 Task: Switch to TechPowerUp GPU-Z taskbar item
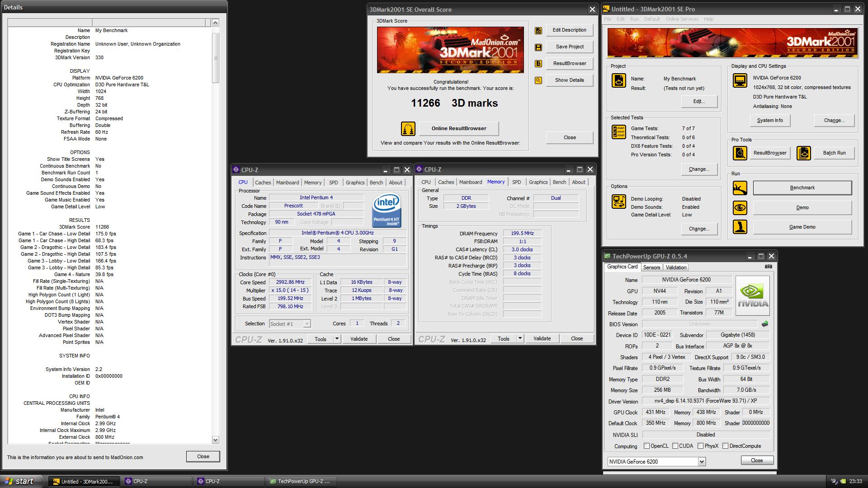point(301,481)
